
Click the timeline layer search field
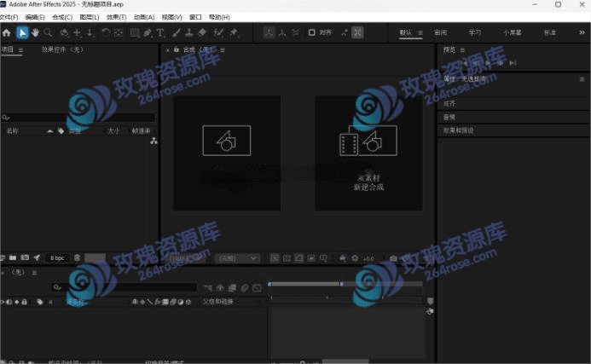(125, 287)
